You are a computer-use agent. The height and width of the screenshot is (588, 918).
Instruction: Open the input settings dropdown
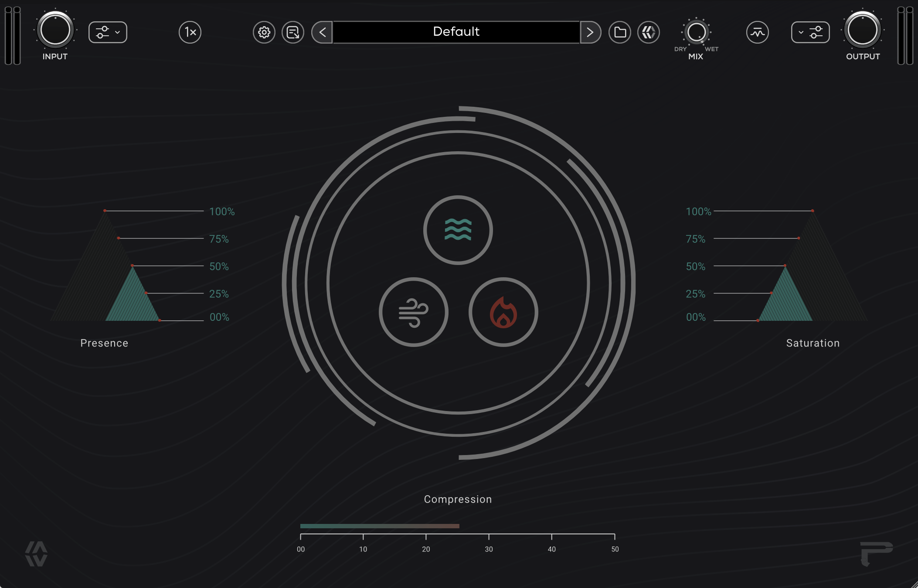(108, 32)
